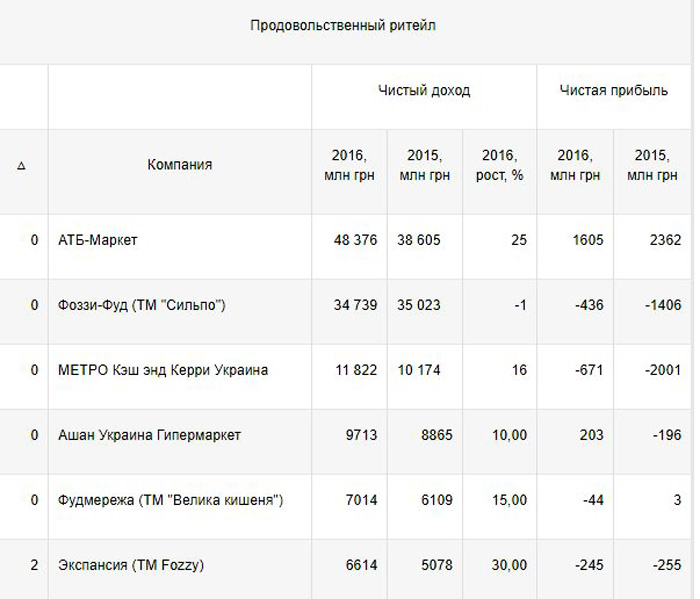Select Ашан Украина Гипермаркет company name
This screenshot has height=599, width=700.
pos(149,435)
